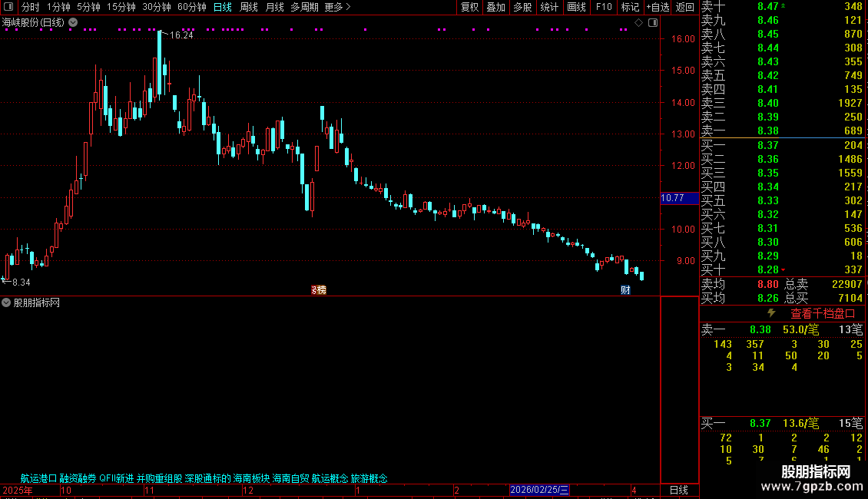Click the QFII新进 tag
Image resolution: width=868 pixels, height=499 pixels.
click(116, 478)
